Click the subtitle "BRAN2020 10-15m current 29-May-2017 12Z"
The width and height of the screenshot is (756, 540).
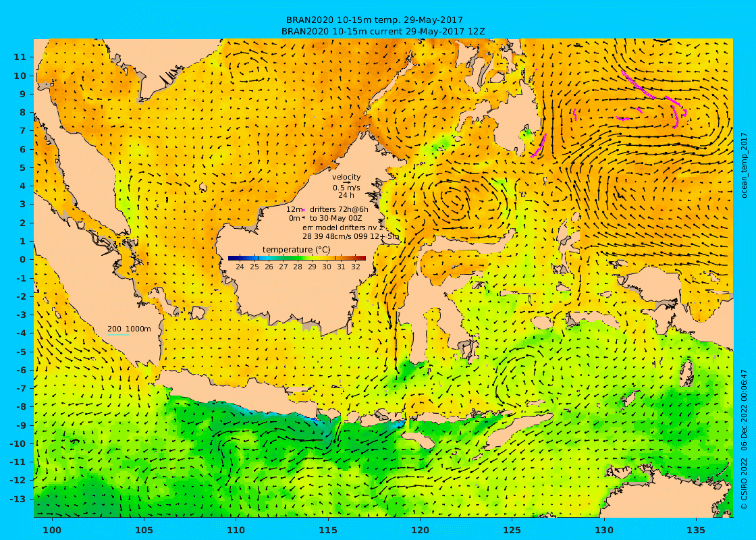point(383,31)
